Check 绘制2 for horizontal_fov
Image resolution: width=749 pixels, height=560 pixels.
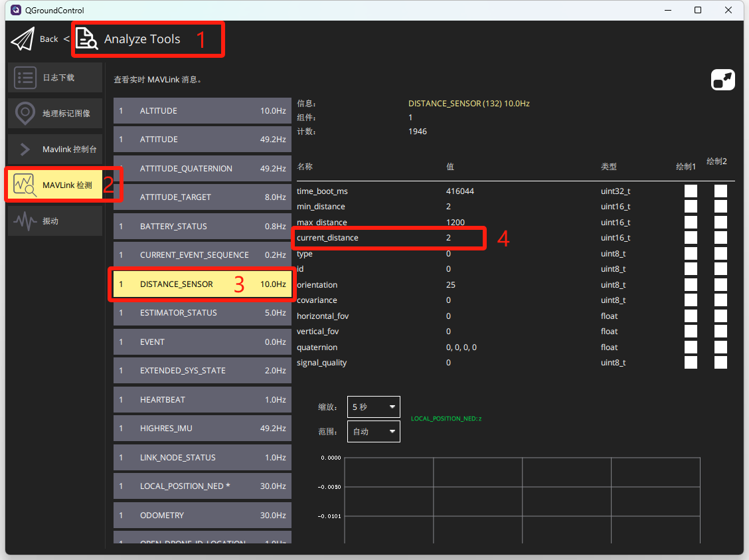pos(721,316)
